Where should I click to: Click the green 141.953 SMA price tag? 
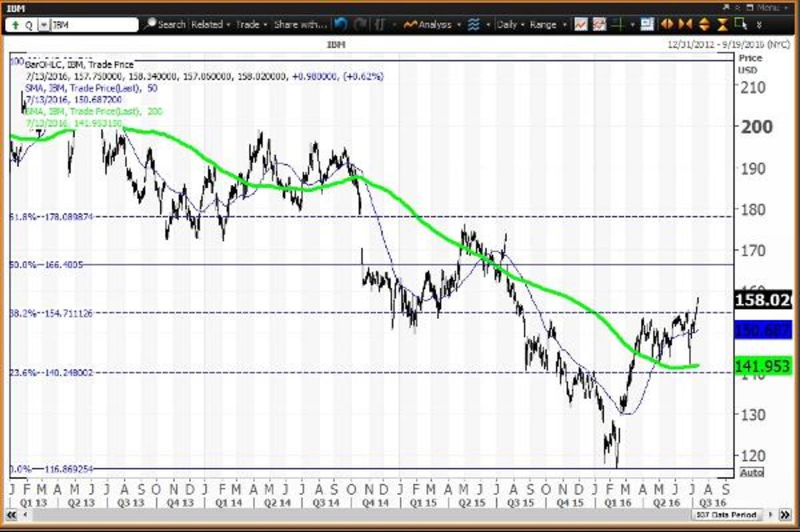(x=763, y=365)
